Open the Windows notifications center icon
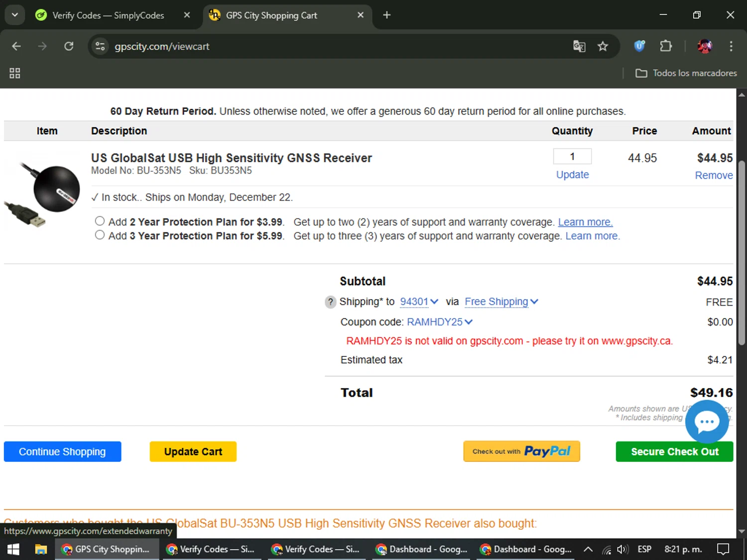Screen dimensions: 747x560 [723, 549]
